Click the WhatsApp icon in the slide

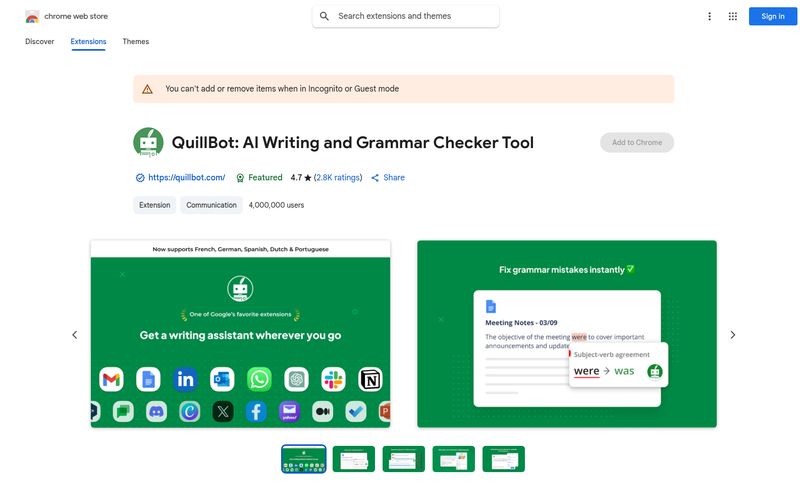pos(259,379)
